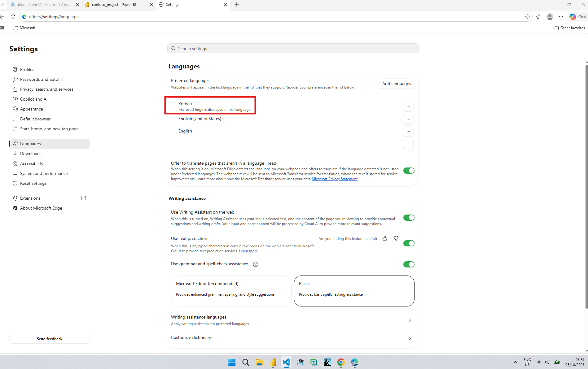
Task: Open File Explorer from taskbar
Action: [259, 362]
